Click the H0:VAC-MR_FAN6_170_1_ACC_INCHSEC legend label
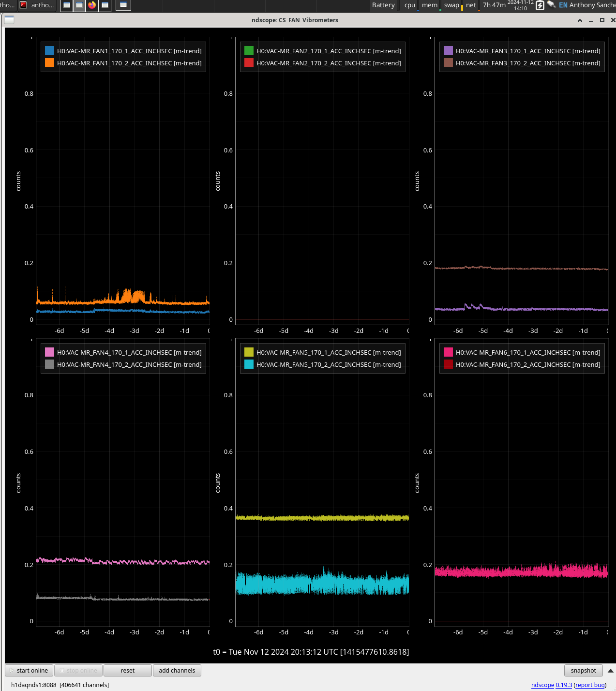 [x=528, y=352]
